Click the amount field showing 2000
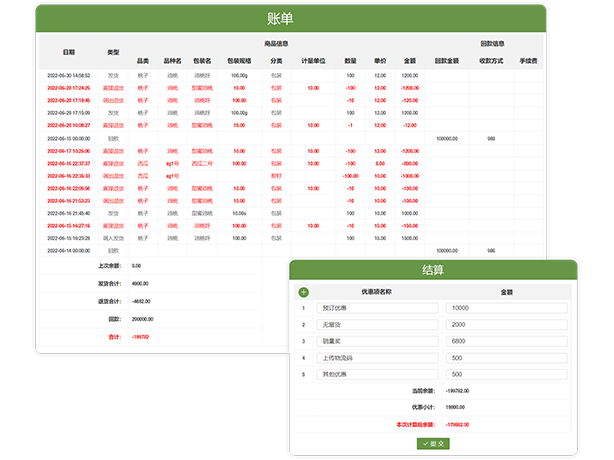 pos(508,325)
